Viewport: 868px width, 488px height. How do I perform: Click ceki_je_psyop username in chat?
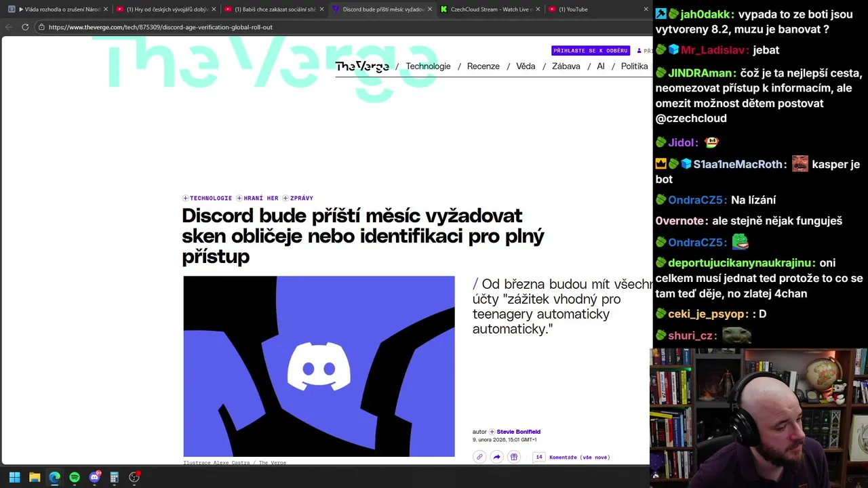707,314
